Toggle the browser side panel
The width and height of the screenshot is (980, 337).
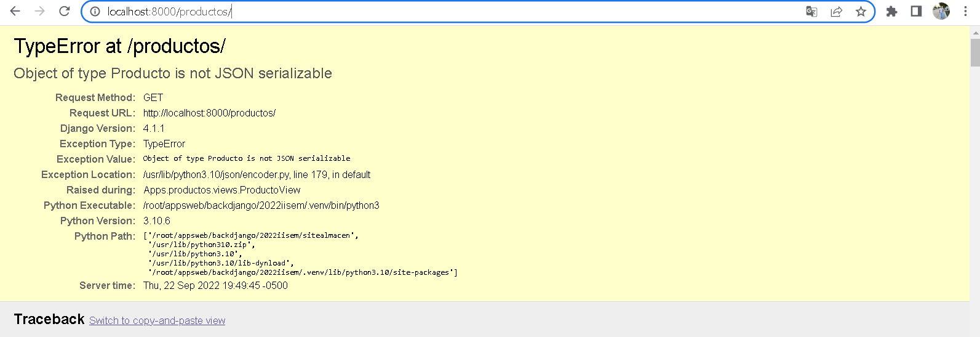(x=916, y=12)
